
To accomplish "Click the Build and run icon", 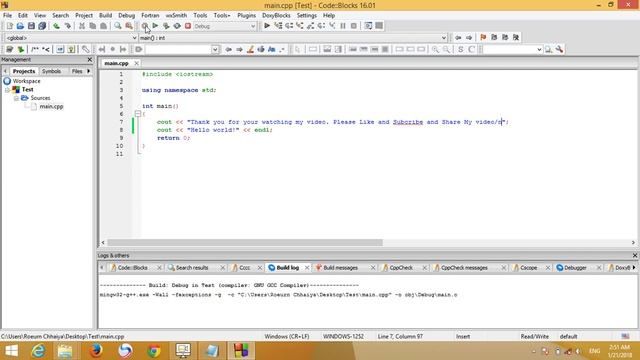I will [x=166, y=26].
